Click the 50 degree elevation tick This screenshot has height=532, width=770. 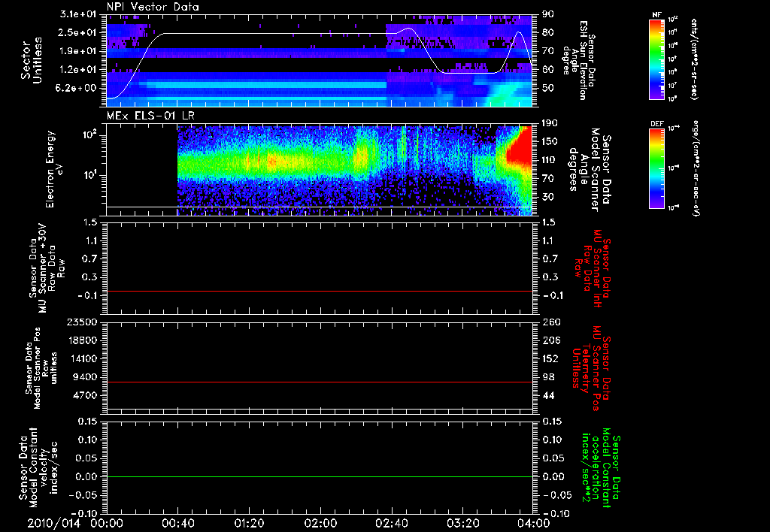547,88
